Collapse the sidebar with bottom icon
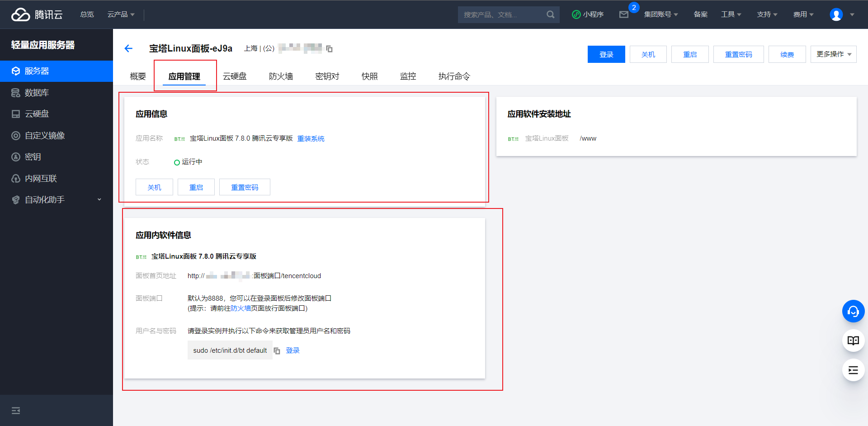The width and height of the screenshot is (868, 426). 16,411
